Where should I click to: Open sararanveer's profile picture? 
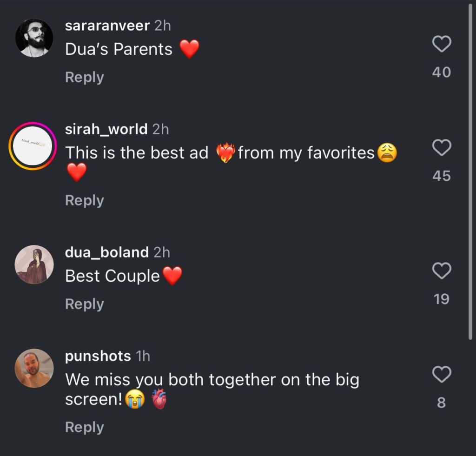click(x=34, y=38)
